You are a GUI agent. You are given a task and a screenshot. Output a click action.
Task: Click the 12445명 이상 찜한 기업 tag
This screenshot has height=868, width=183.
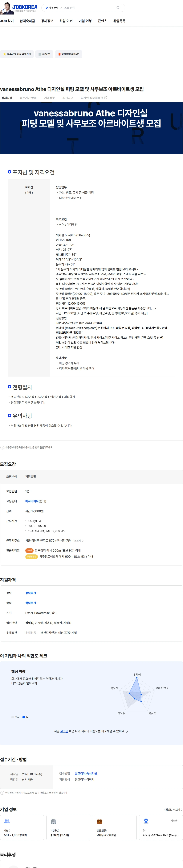coord(17,54)
